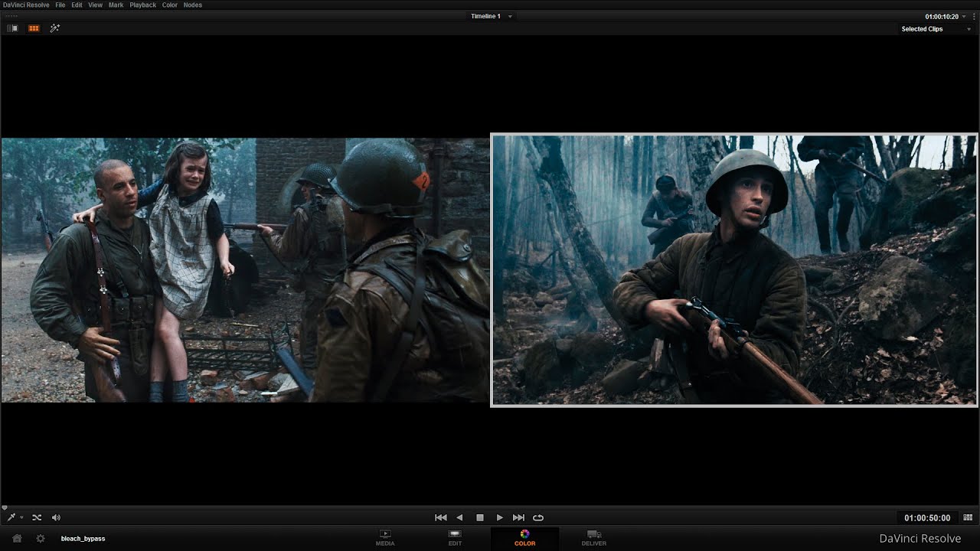Open the project manager home icon

[x=17, y=538]
